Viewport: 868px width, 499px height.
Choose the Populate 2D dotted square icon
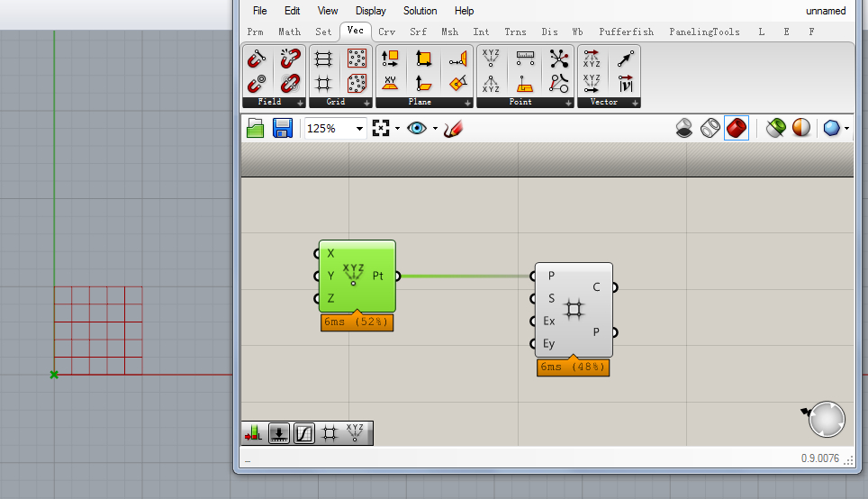(x=357, y=59)
